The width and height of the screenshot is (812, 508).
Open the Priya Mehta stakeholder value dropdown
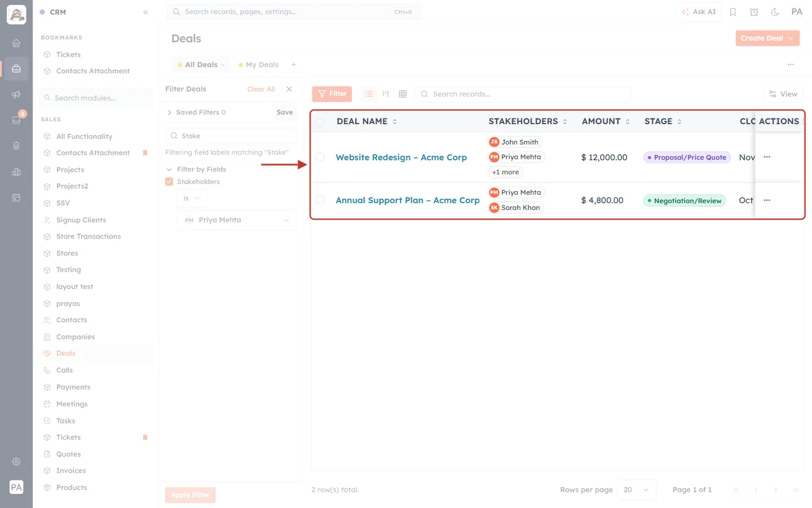[237, 220]
